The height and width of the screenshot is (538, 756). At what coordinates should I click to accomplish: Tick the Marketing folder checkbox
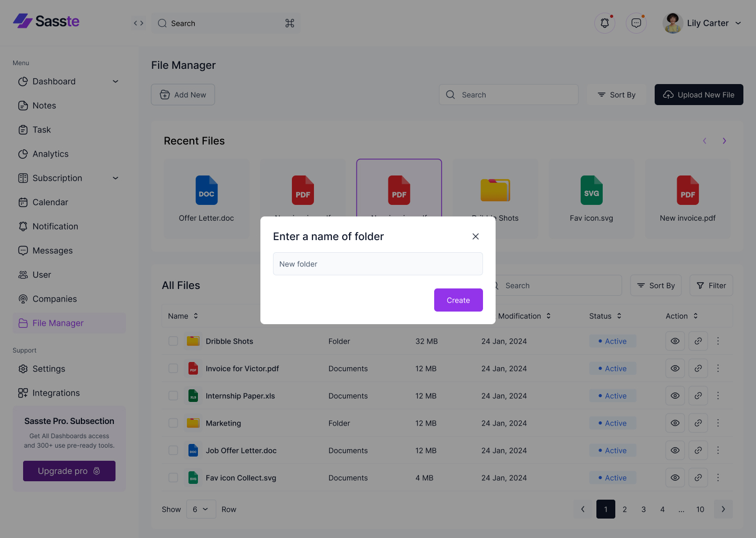pos(173,423)
